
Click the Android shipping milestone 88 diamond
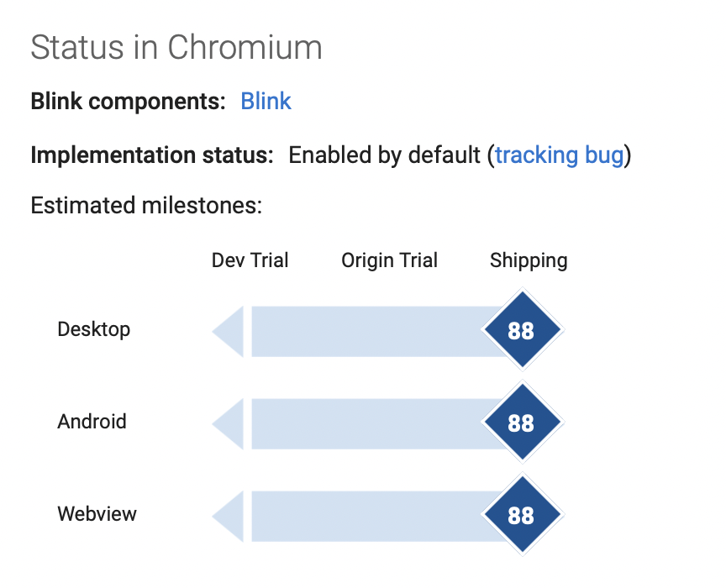pyautogui.click(x=523, y=422)
